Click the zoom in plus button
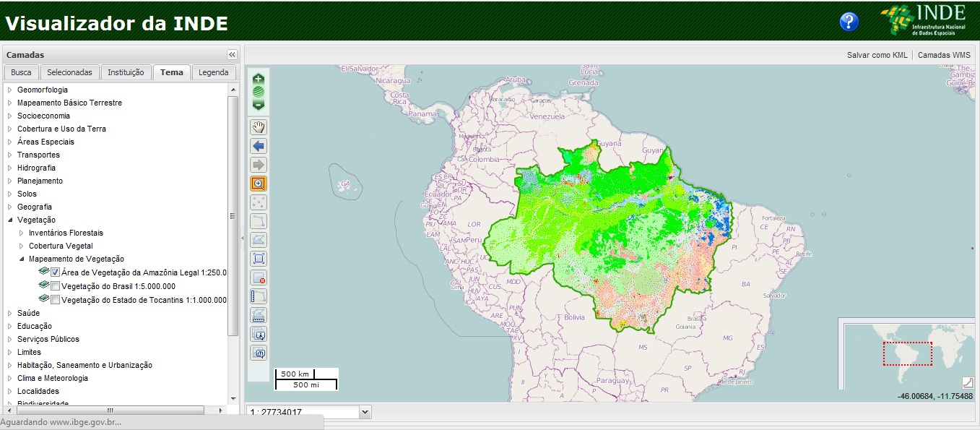 [x=259, y=78]
